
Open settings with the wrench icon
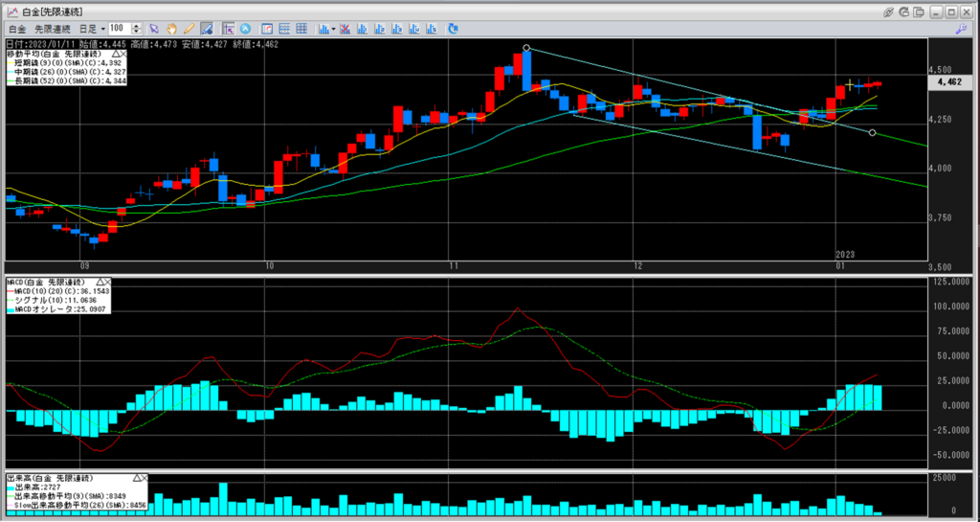tap(960, 29)
